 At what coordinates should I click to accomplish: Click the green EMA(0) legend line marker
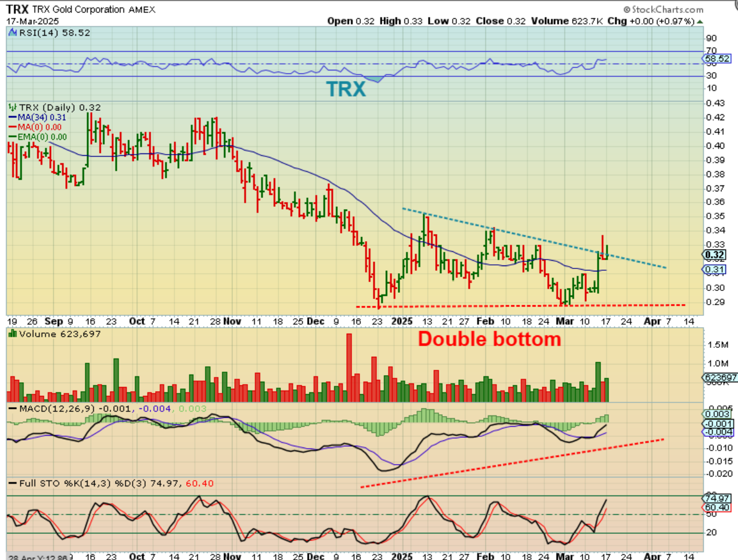[12, 136]
